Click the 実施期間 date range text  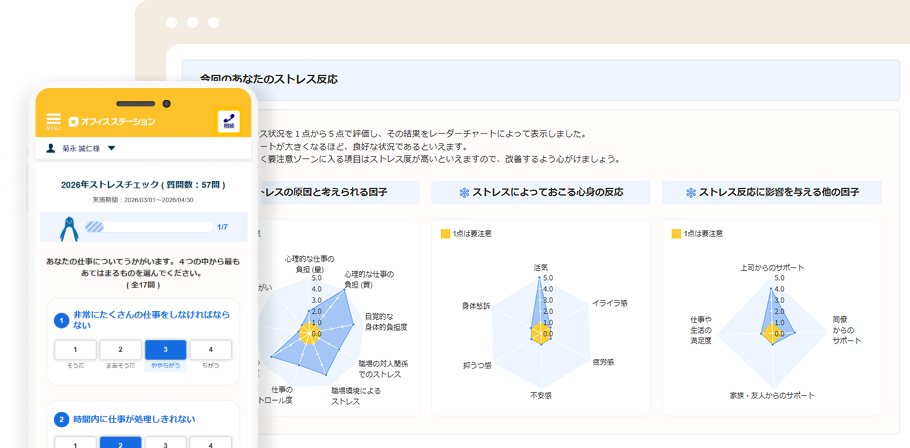click(143, 200)
